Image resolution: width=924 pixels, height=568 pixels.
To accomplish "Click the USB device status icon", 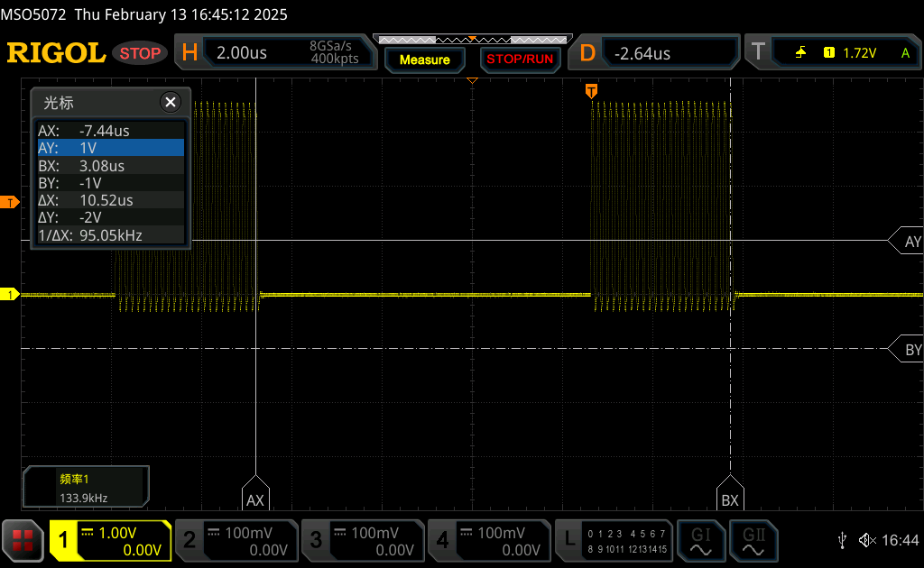I will pos(842,540).
